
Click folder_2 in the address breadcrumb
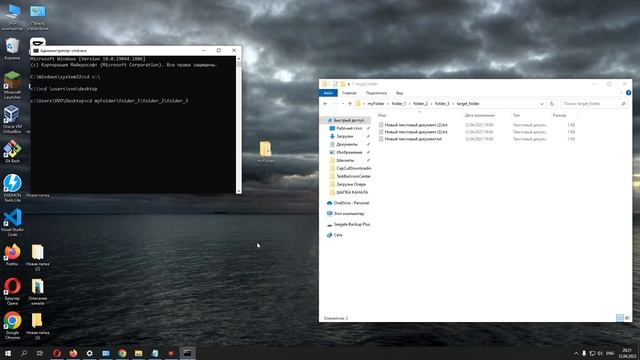click(x=420, y=104)
